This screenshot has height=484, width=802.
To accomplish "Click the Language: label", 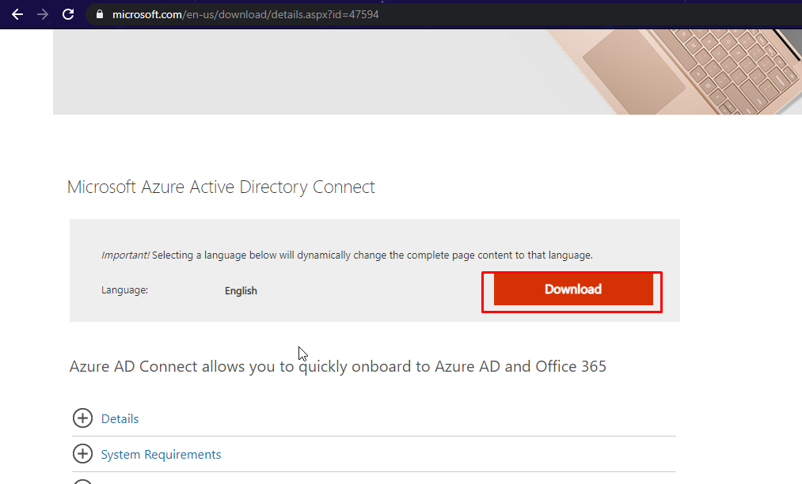I will [125, 291].
